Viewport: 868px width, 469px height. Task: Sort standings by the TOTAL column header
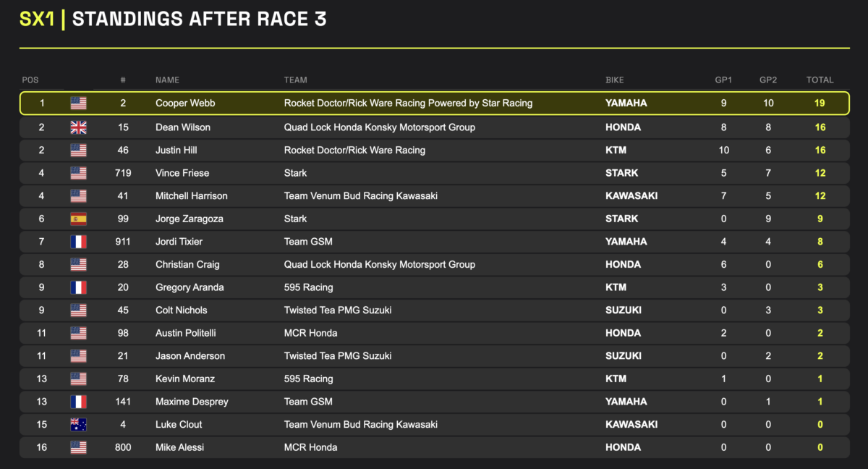pos(820,80)
